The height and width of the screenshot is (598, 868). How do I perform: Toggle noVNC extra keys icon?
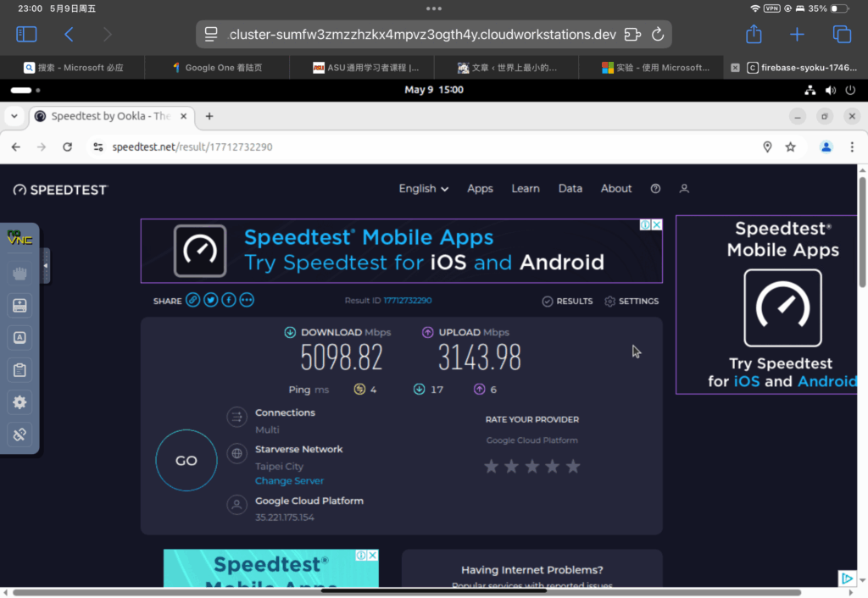20,337
